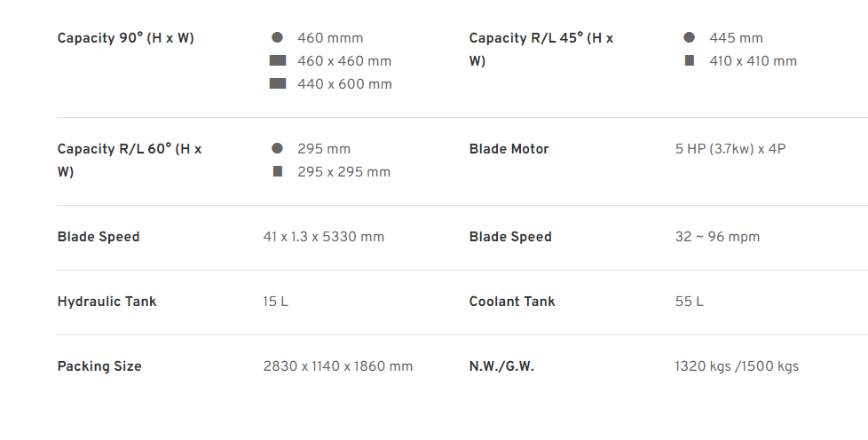868x440 pixels.
Task: Click the 1320 kgs /1500 kgs weight value
Action: [x=737, y=366]
